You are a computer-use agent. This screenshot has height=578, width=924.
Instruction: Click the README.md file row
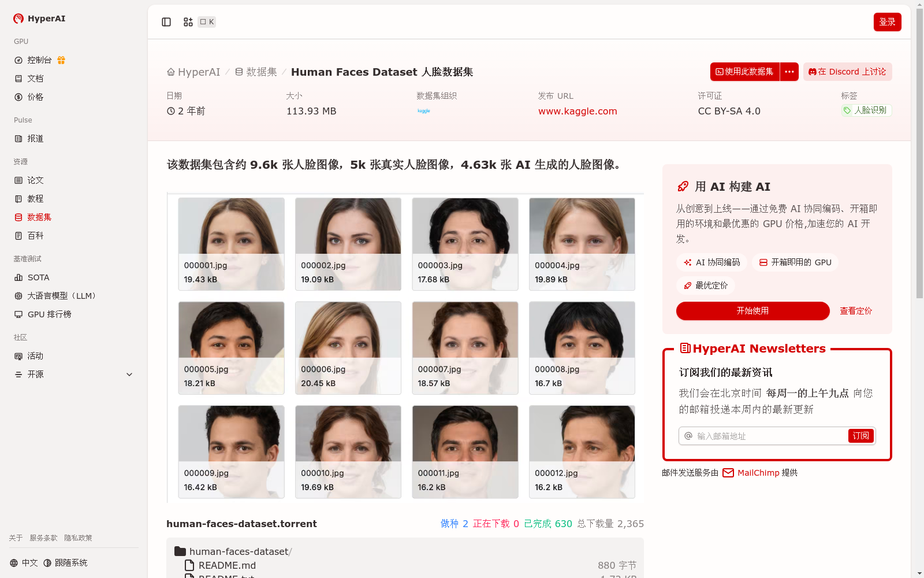(x=410, y=565)
